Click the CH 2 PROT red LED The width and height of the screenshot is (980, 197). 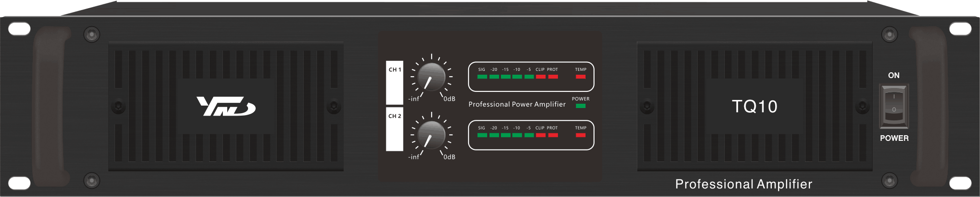click(x=552, y=135)
